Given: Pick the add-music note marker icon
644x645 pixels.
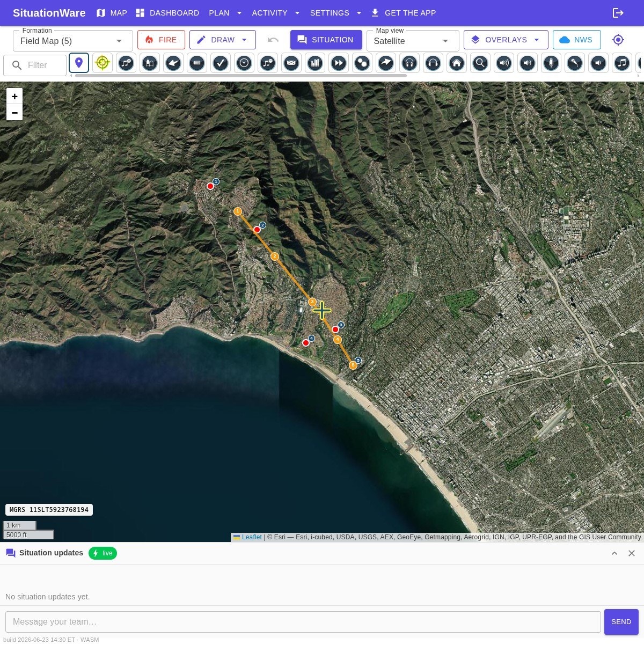Looking at the screenshot, I should click(x=126, y=63).
